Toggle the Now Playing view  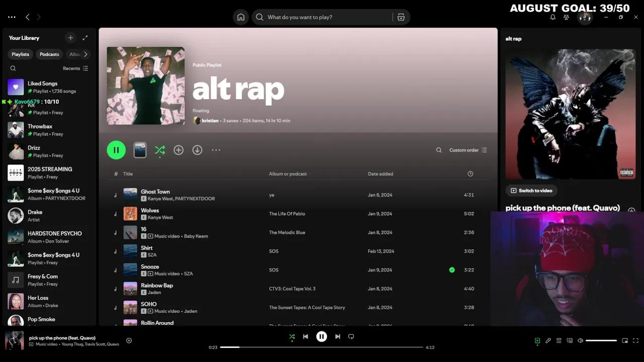(x=537, y=340)
